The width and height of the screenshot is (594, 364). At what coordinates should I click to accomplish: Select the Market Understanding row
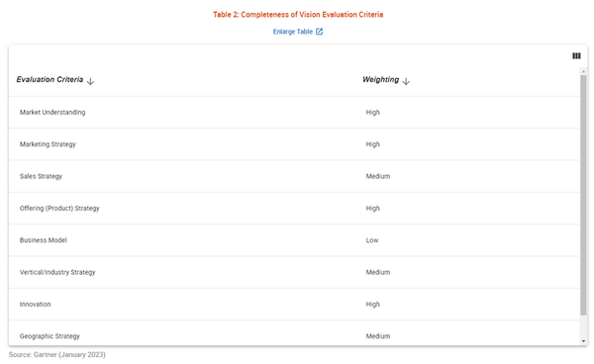[x=294, y=113]
